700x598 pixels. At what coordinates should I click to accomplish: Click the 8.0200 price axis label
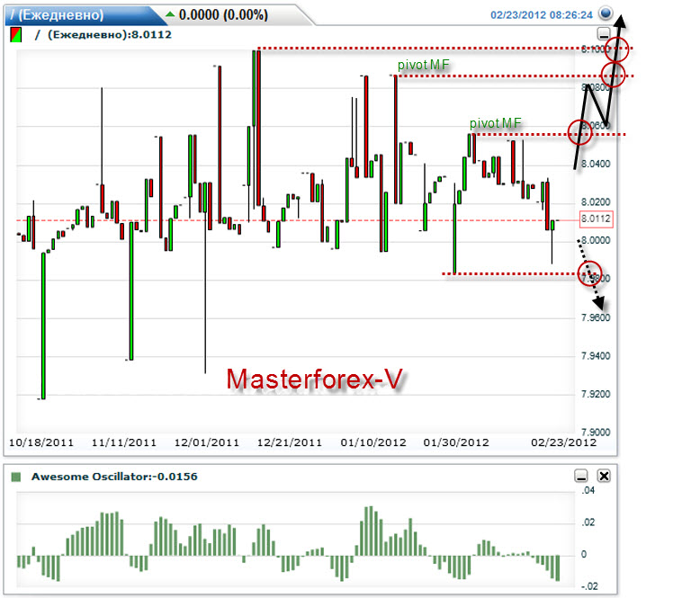[596, 201]
